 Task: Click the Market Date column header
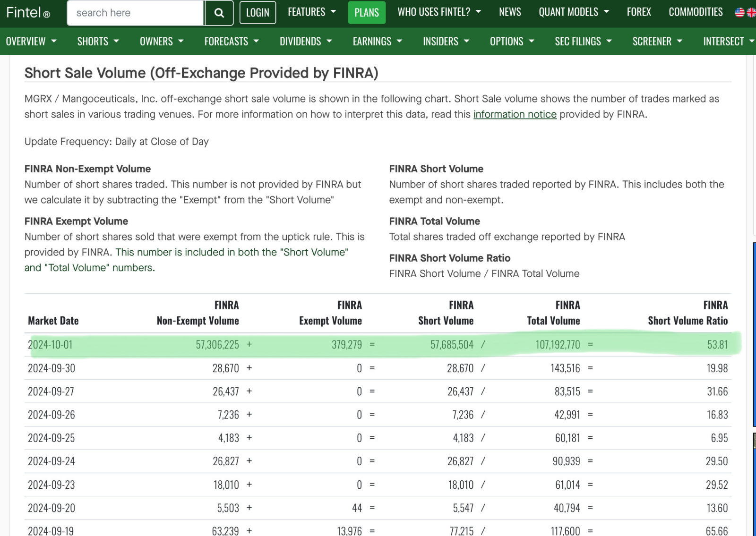coord(53,321)
